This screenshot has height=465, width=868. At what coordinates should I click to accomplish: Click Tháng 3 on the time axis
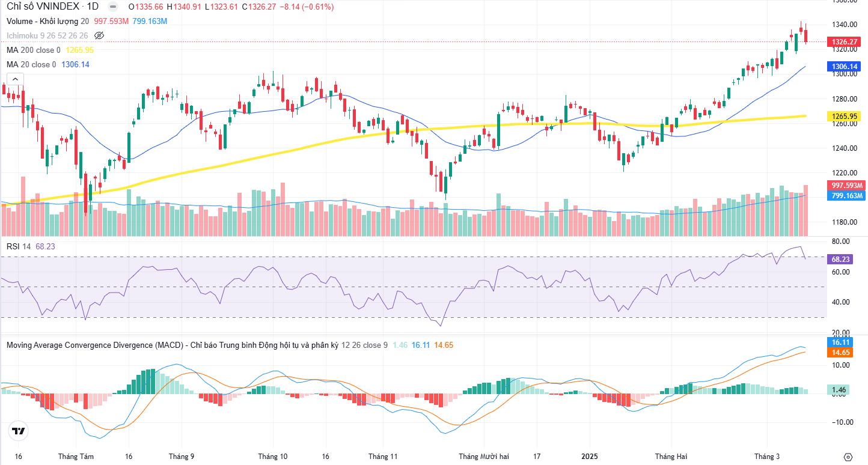point(767,457)
